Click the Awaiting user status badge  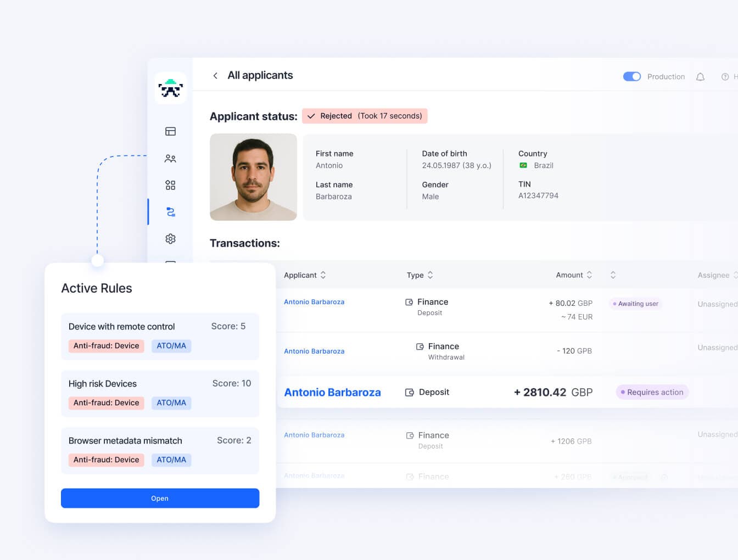click(635, 304)
